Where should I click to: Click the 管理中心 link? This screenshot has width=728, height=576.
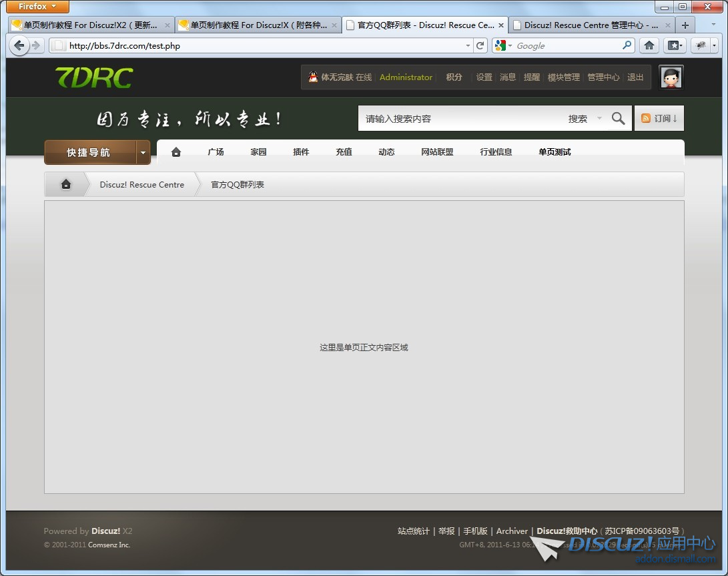pos(603,77)
